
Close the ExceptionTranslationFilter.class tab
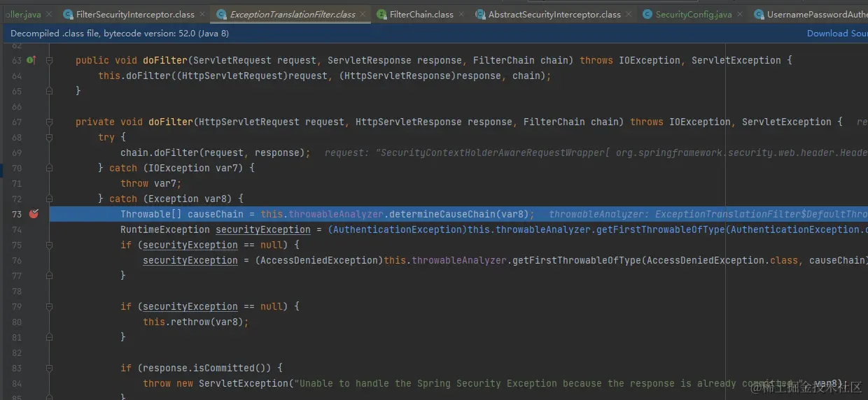(362, 14)
